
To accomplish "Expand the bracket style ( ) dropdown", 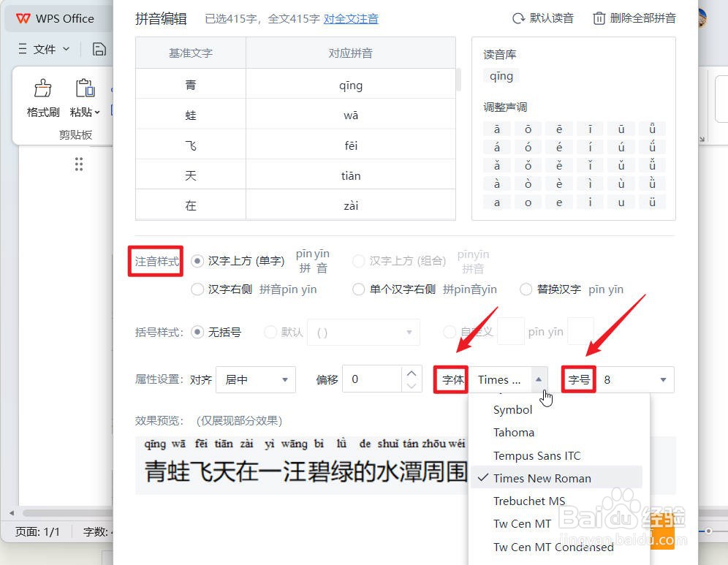I will (x=363, y=332).
